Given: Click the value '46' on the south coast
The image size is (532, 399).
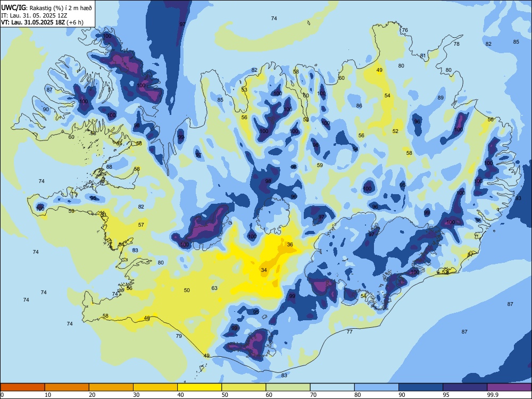Looking at the screenshot, I should tap(147, 318).
